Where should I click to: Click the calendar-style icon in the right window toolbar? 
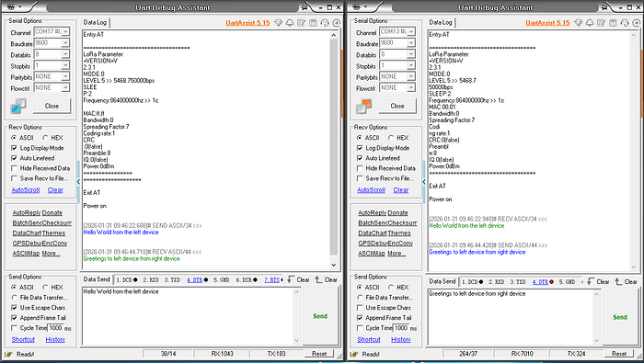pyautogui.click(x=613, y=23)
